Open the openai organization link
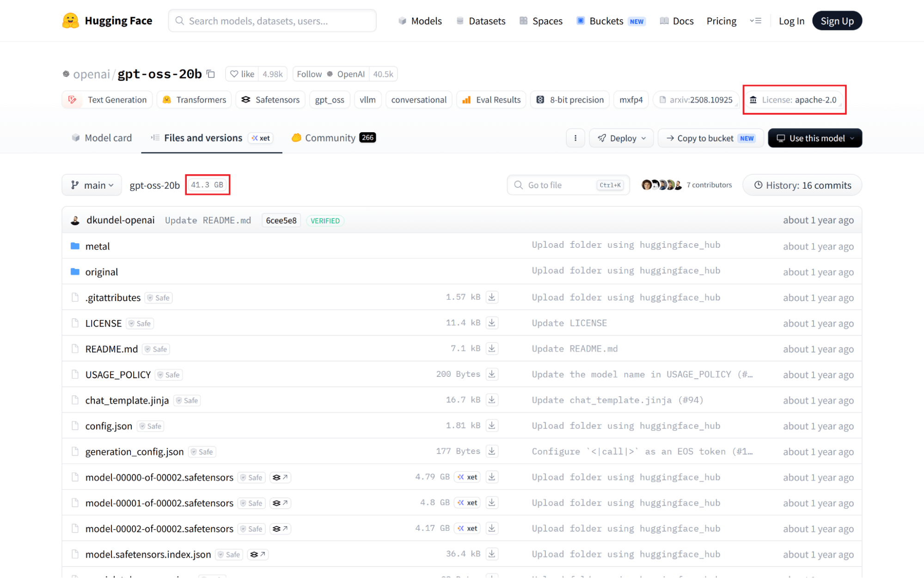924x578 pixels. click(x=92, y=74)
